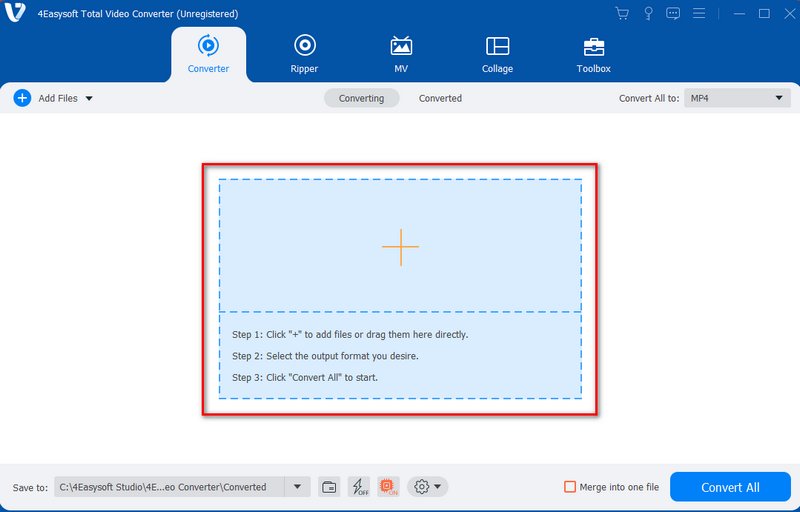Screen dimensions: 800x512
Task: Click the blue Add Files plus icon
Action: pos(22,98)
